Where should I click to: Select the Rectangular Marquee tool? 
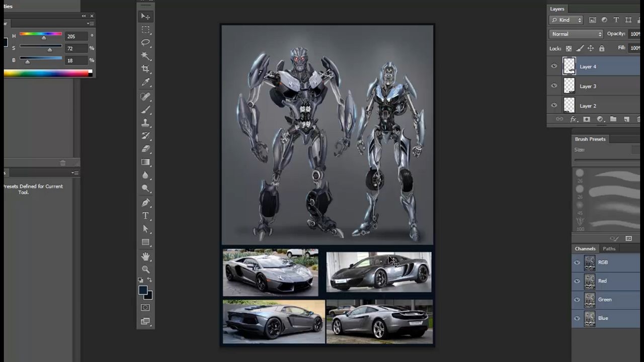coord(145,30)
